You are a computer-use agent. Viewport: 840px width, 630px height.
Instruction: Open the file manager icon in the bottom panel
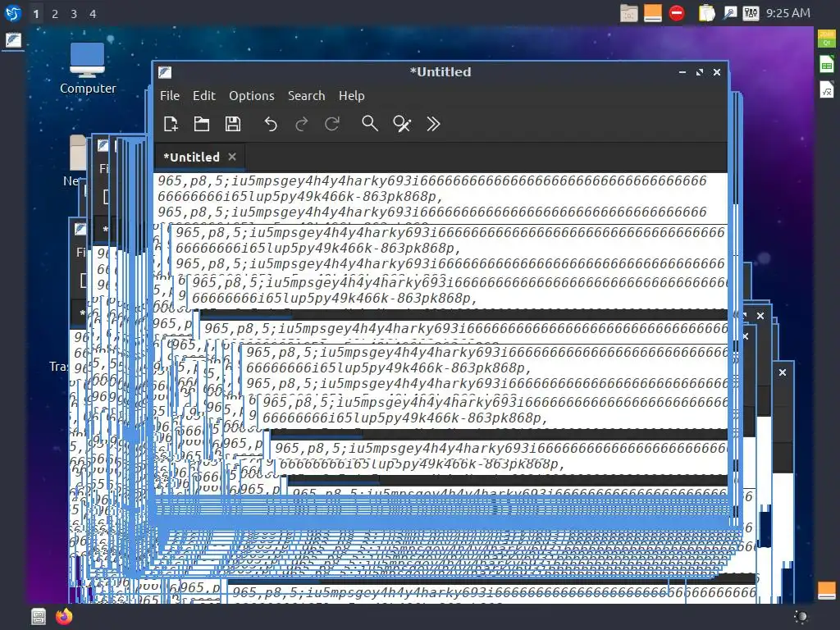point(39,617)
